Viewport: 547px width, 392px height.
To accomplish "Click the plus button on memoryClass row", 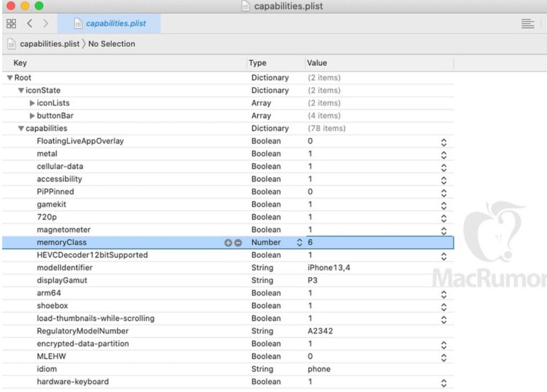I will coord(228,243).
